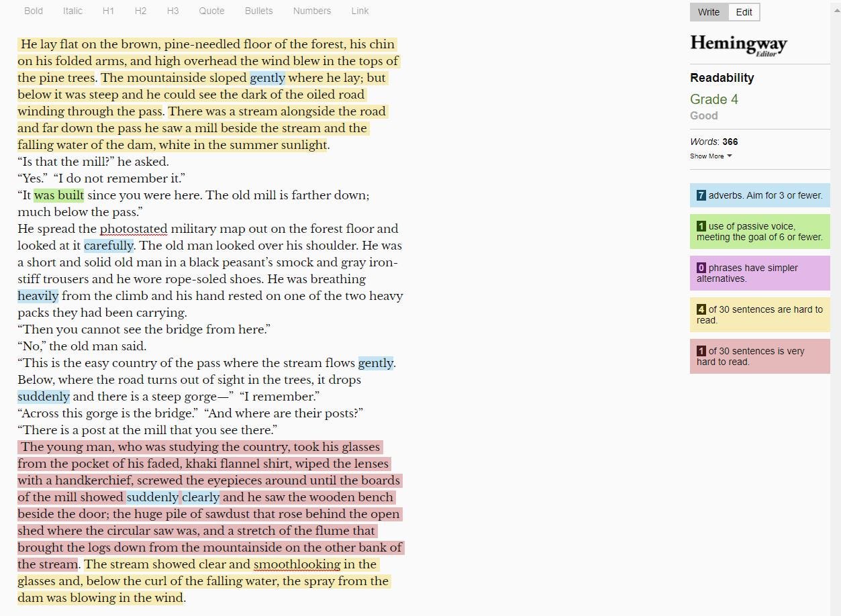
Task: Click the green highlighted phrase 'was built'
Action: click(59, 195)
